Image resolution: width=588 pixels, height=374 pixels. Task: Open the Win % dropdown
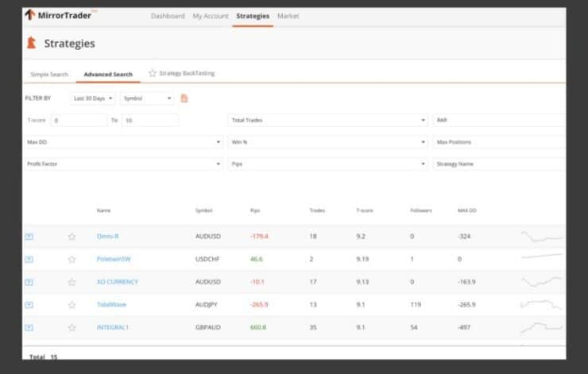(327, 142)
